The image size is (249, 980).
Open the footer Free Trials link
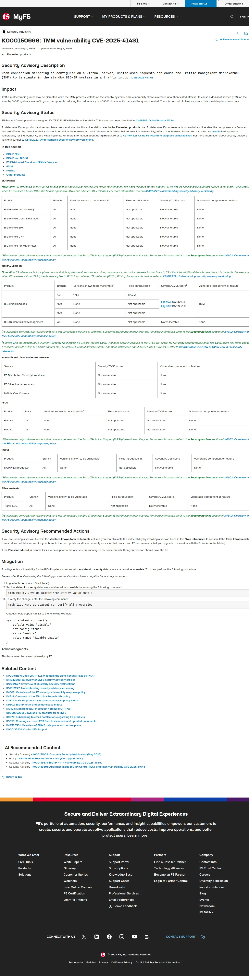26,862
